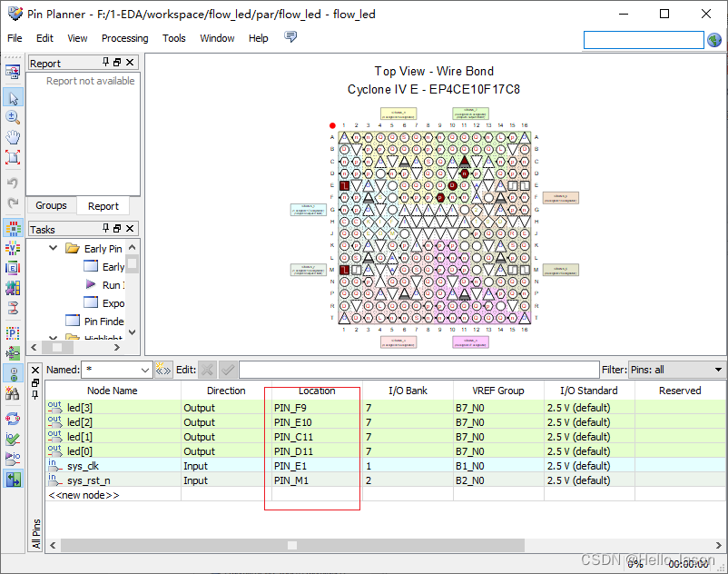Click the swap pins circular-arrows icon

pos(13,419)
